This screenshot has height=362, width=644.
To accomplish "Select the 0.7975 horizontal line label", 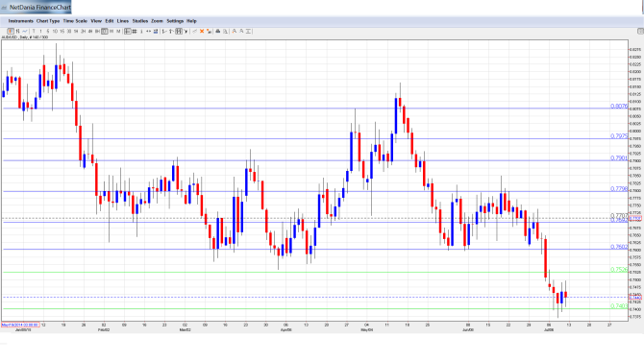I will 619,135.
